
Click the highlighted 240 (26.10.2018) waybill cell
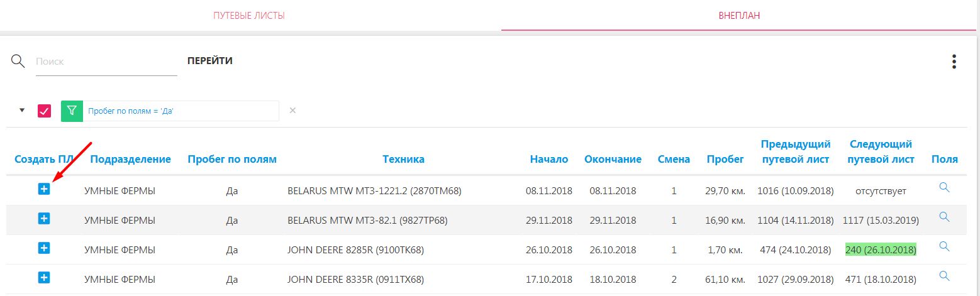[x=881, y=249]
